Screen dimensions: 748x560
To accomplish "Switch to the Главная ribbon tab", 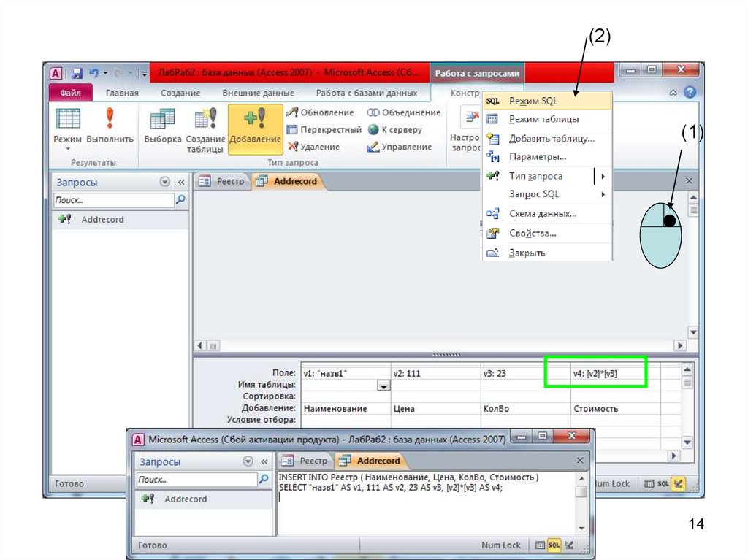I will [122, 93].
